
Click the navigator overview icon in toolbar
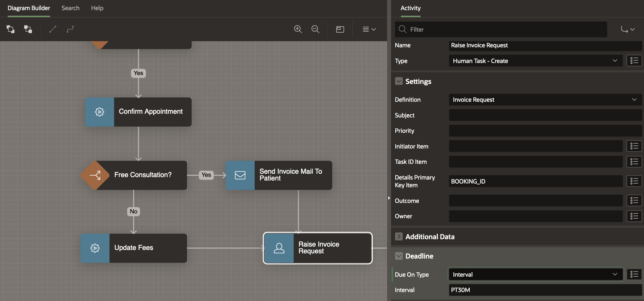click(340, 29)
